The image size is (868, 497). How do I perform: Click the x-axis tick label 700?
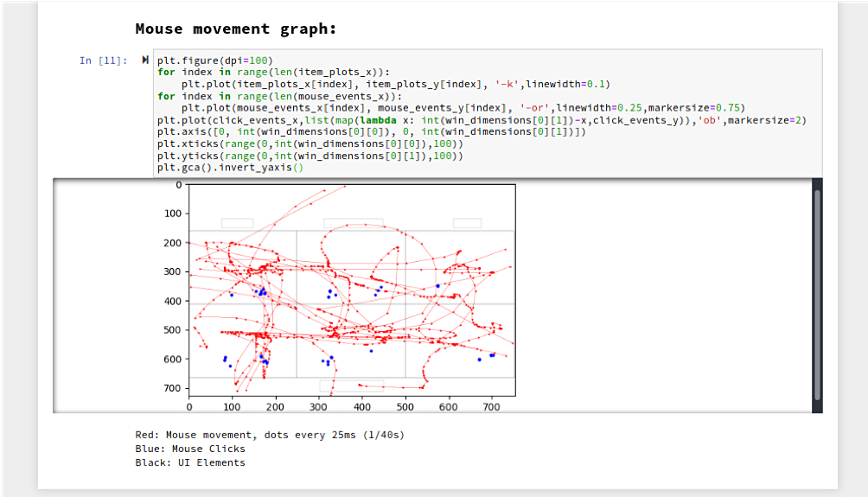[x=492, y=407]
